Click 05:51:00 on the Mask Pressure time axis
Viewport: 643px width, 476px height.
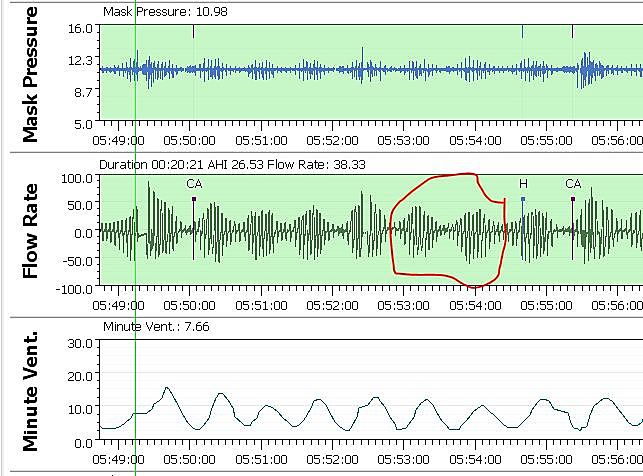tap(261, 140)
